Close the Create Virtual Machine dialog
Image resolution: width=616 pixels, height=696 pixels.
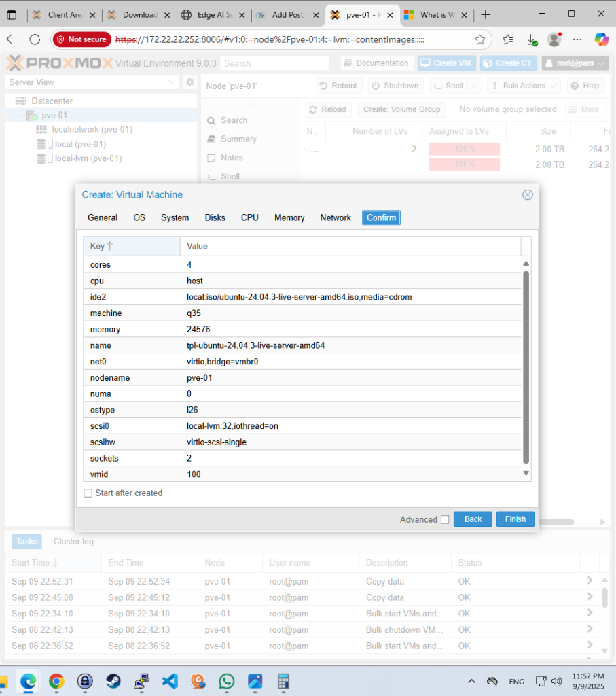click(x=527, y=195)
